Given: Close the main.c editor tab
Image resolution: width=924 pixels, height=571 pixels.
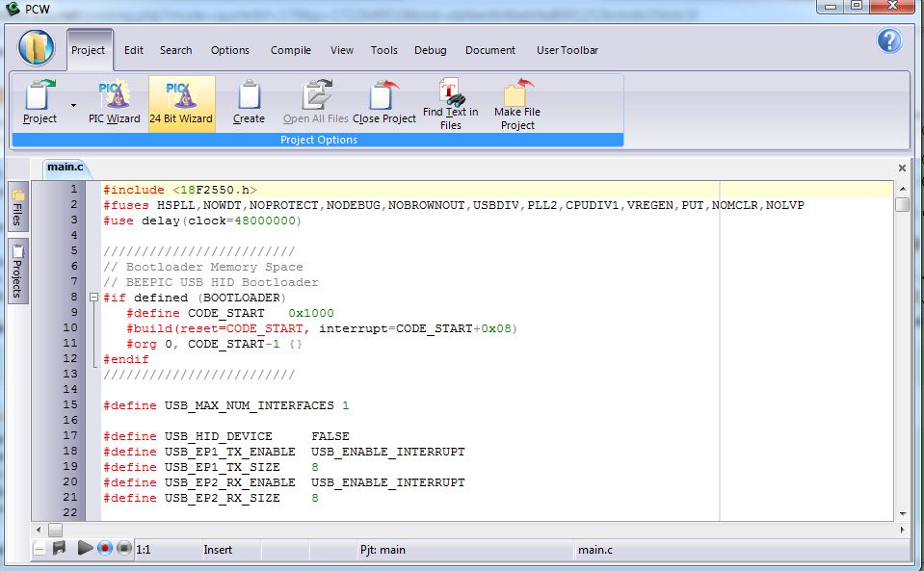Looking at the screenshot, I should (902, 168).
